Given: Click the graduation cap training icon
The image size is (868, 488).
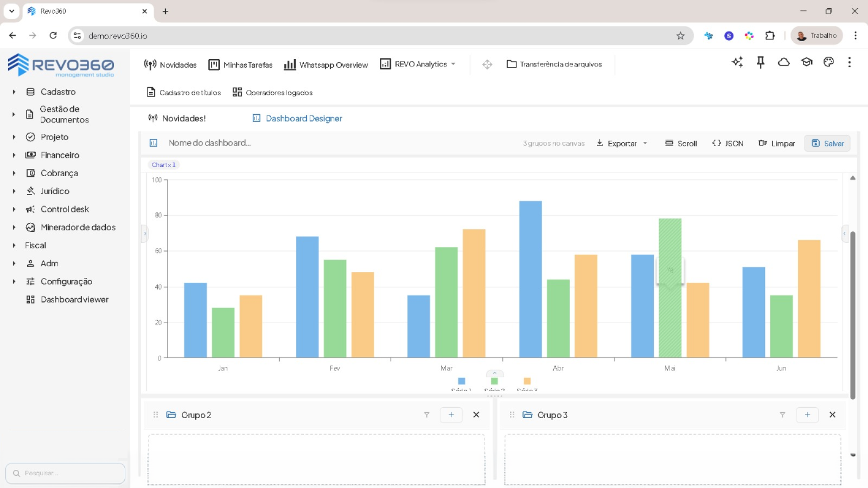Looking at the screenshot, I should coord(807,62).
